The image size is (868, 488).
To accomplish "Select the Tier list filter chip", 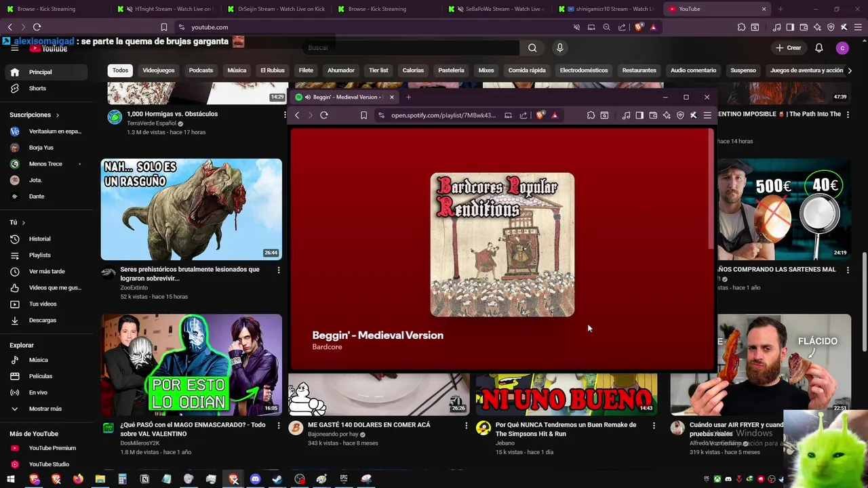I will [378, 70].
